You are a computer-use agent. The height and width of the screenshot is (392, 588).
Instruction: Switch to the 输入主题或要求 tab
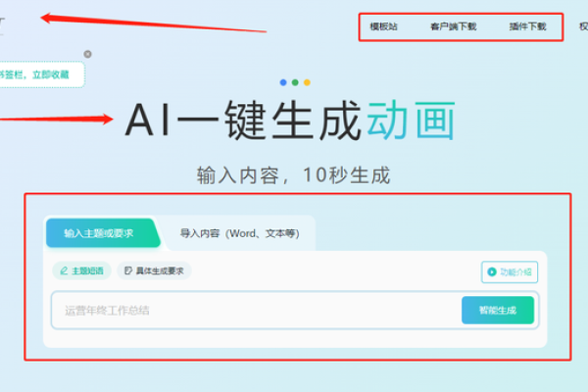pyautogui.click(x=99, y=234)
